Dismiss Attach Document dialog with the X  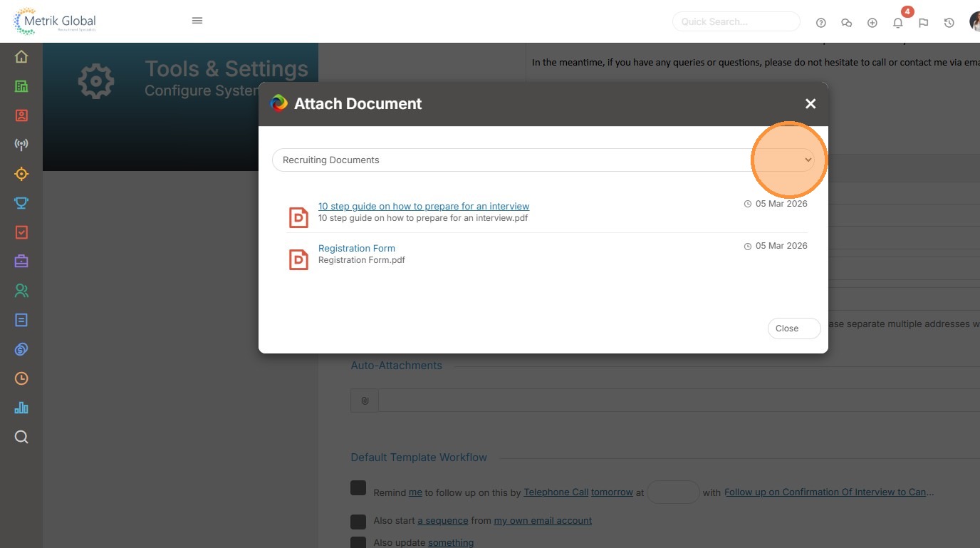810,104
